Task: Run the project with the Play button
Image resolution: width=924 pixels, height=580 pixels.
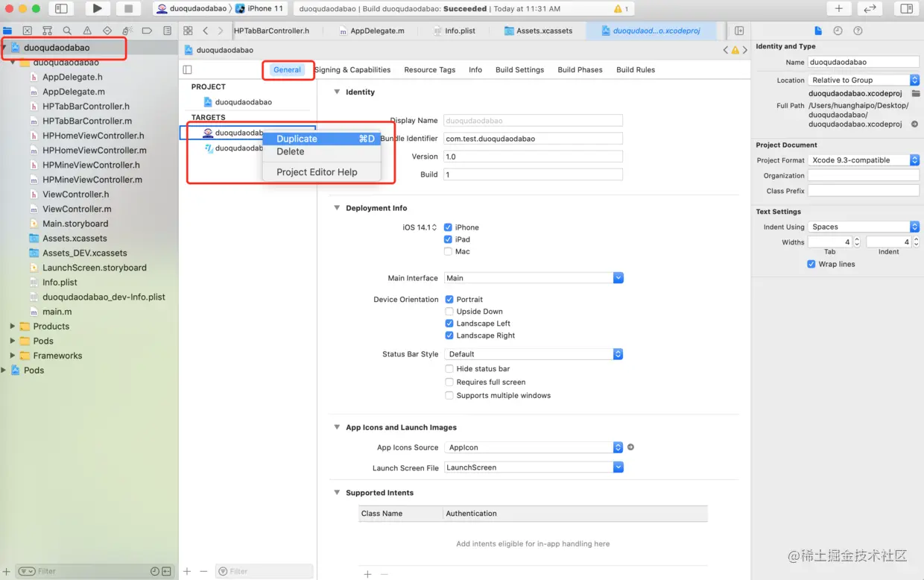Action: 97,9
